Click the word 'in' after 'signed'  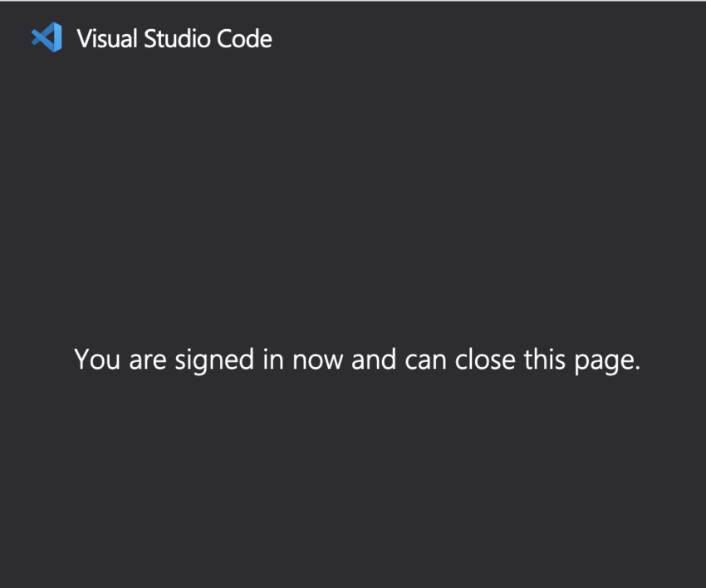pos(273,360)
